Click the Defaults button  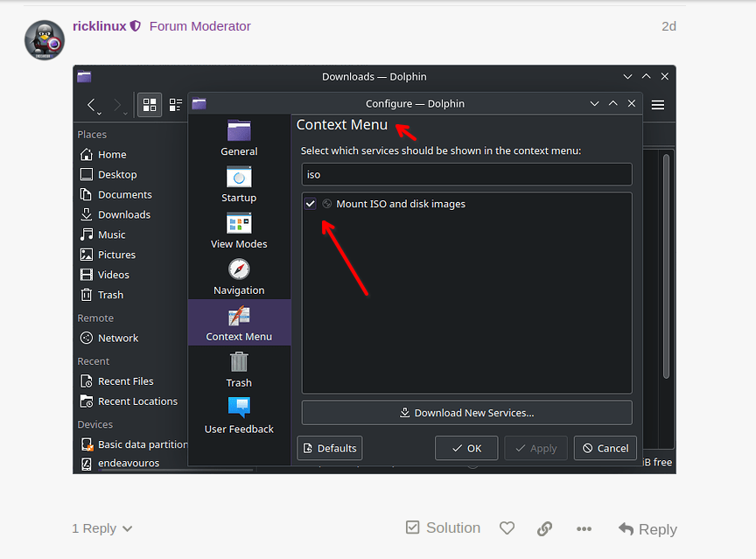(330, 448)
